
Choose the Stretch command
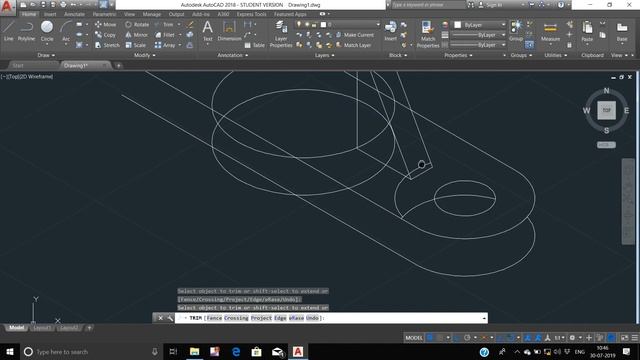point(107,45)
